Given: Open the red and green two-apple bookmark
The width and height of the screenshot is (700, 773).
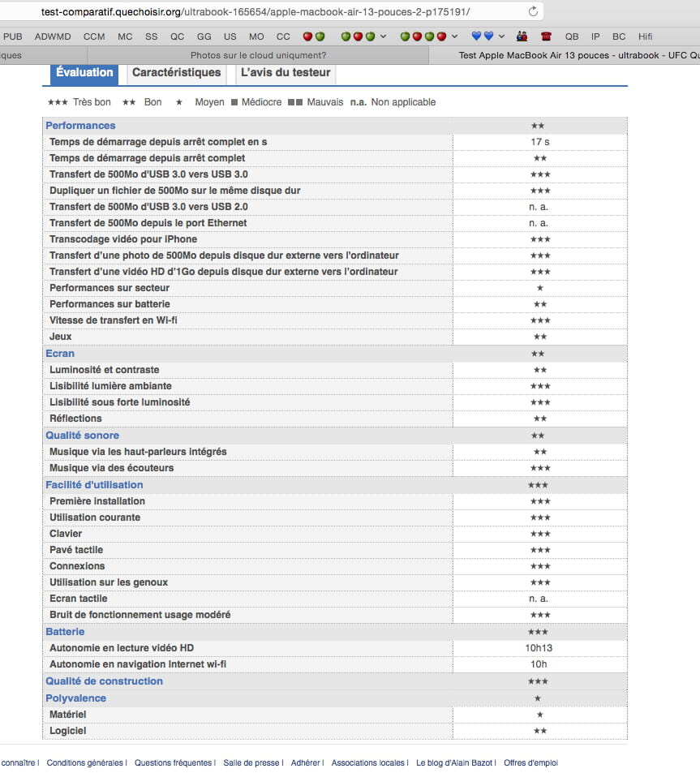Looking at the screenshot, I should 314,37.
